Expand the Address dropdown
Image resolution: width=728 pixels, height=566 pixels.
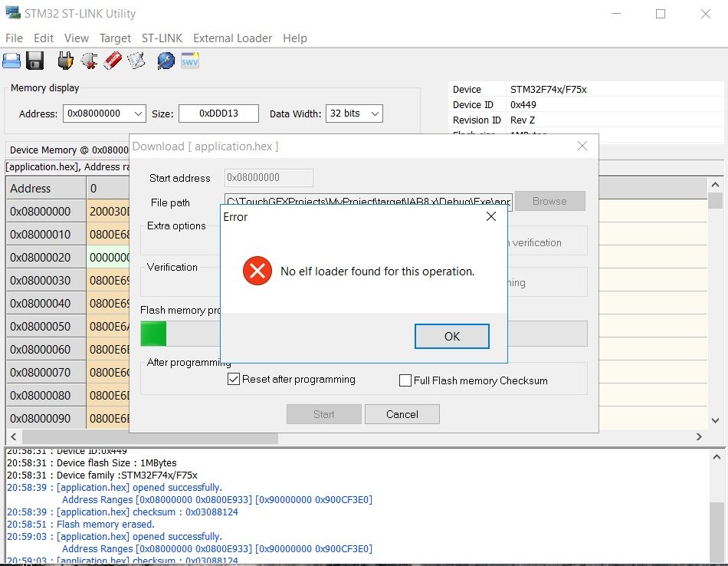(x=138, y=114)
